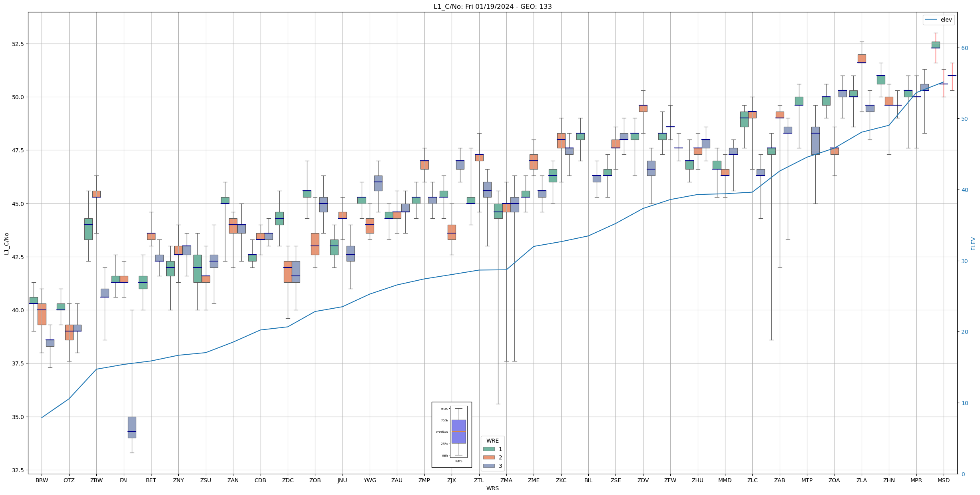Click the low FAI blue-gray box near 34.5
The height and width of the screenshot is (495, 980).
(132, 427)
